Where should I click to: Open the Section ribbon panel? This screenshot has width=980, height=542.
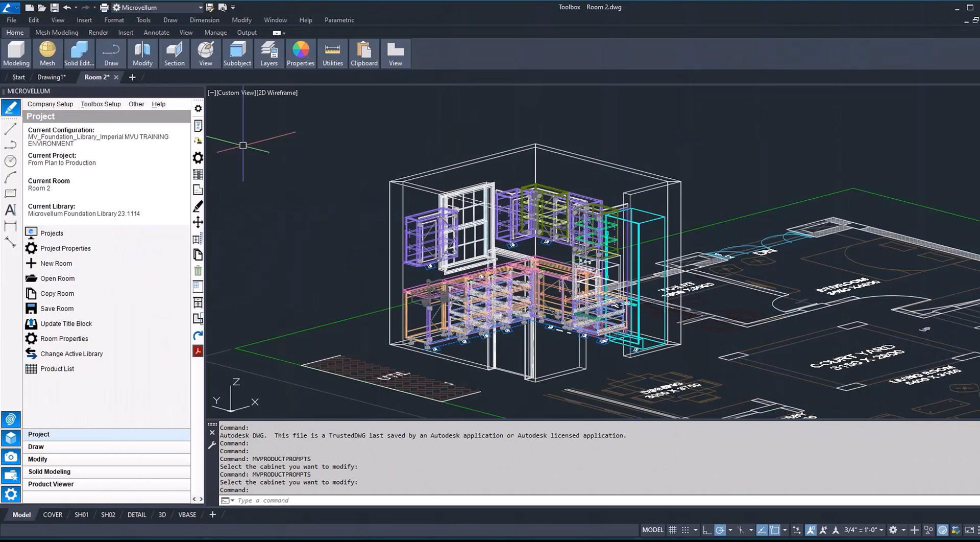pyautogui.click(x=174, y=54)
